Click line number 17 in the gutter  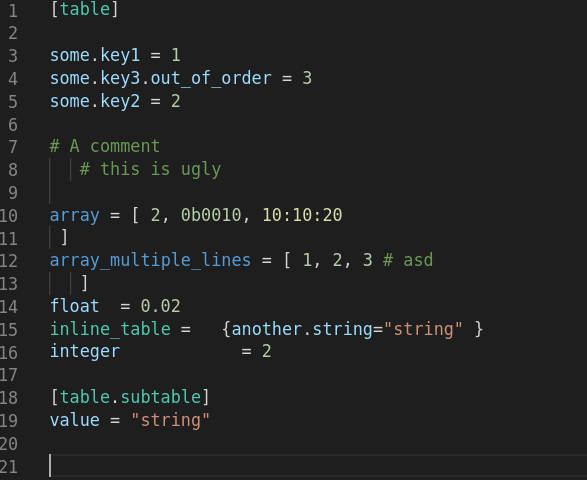point(8,375)
